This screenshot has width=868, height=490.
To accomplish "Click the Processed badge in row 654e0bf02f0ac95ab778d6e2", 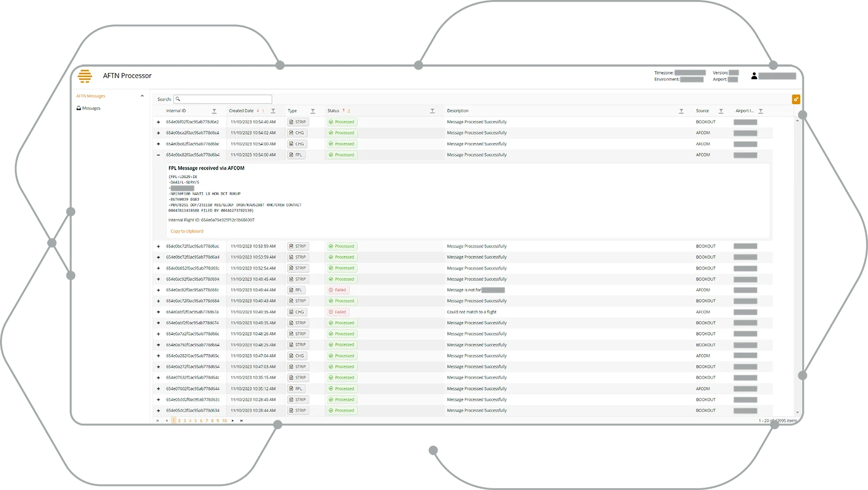I will (x=341, y=122).
